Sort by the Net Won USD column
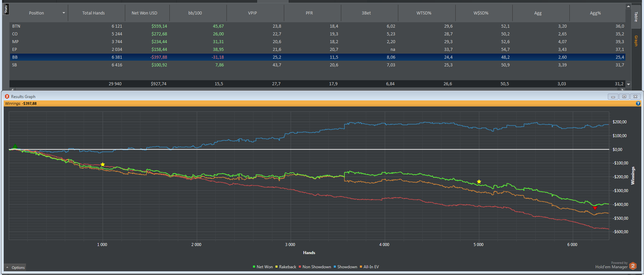 coord(144,13)
